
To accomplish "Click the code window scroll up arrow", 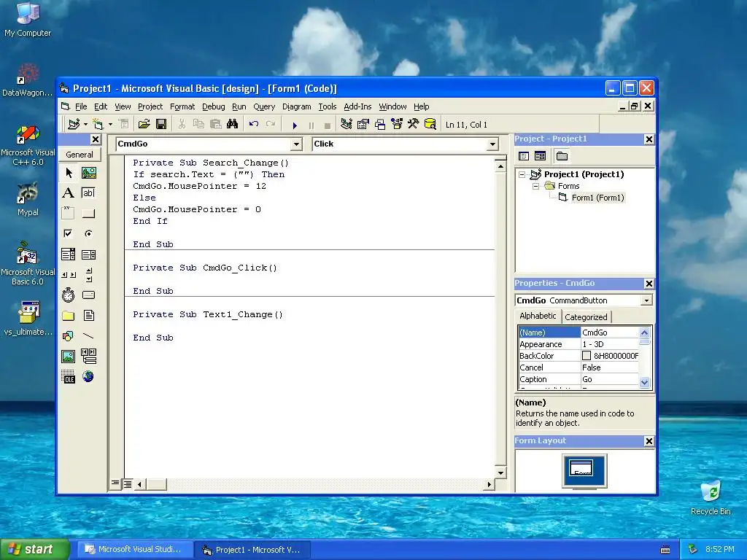I will pos(500,166).
